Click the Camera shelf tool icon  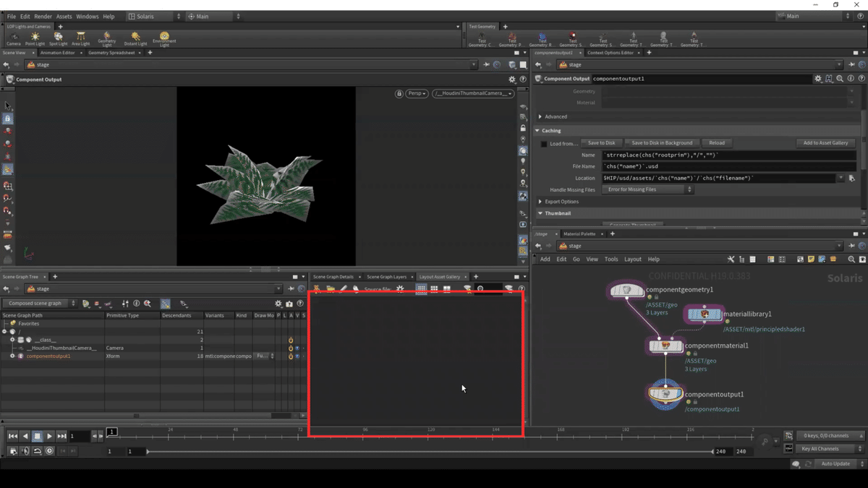pyautogui.click(x=14, y=38)
